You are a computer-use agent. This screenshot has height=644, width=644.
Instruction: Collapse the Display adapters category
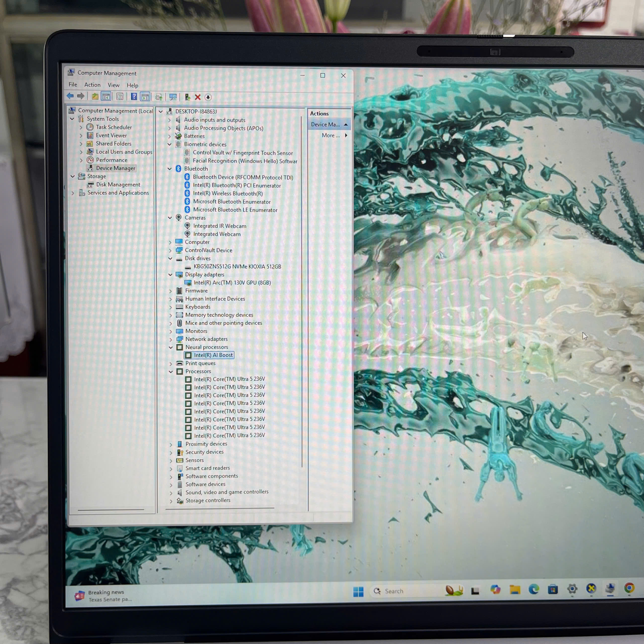click(x=170, y=275)
